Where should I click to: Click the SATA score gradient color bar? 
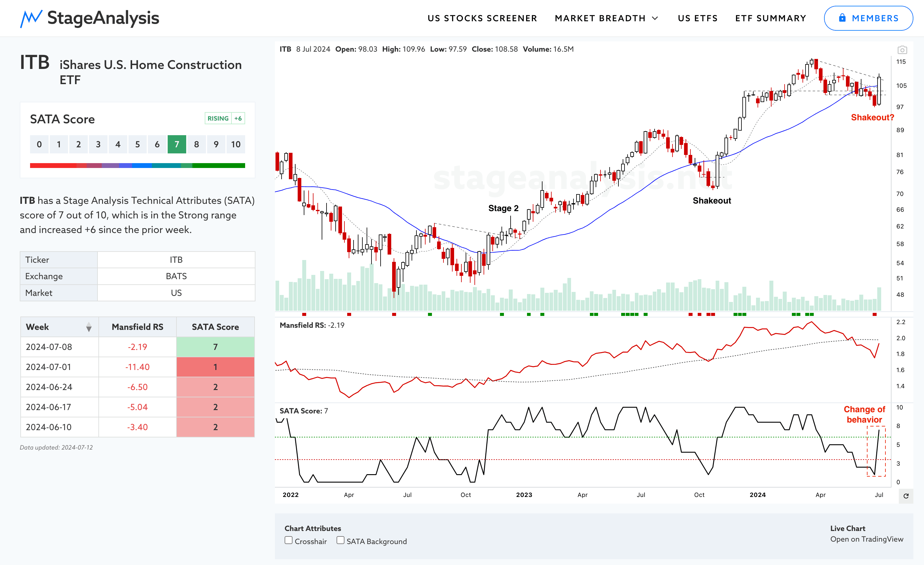coord(137,165)
